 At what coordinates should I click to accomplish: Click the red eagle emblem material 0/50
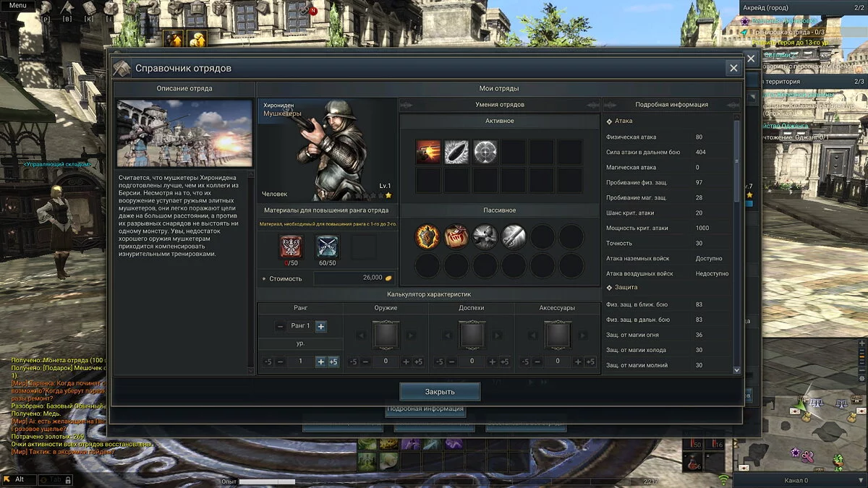[x=292, y=247]
